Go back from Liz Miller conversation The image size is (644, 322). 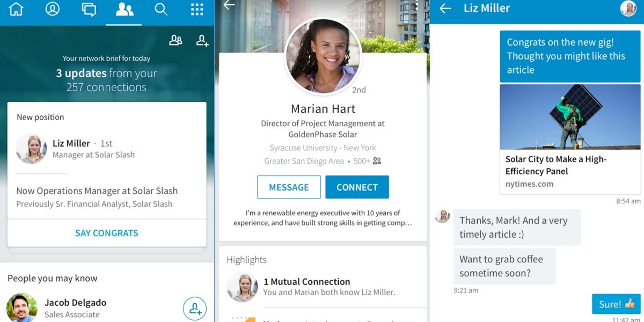coord(445,9)
